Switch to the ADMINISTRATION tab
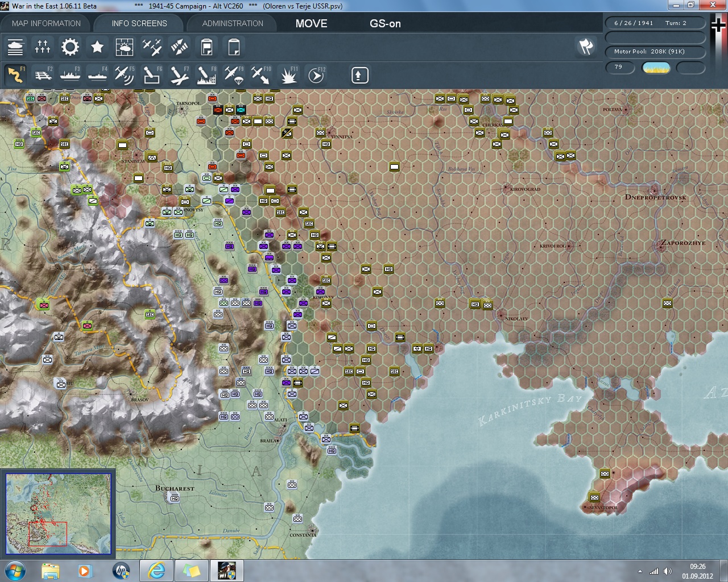This screenshot has height=582, width=728. click(x=233, y=23)
